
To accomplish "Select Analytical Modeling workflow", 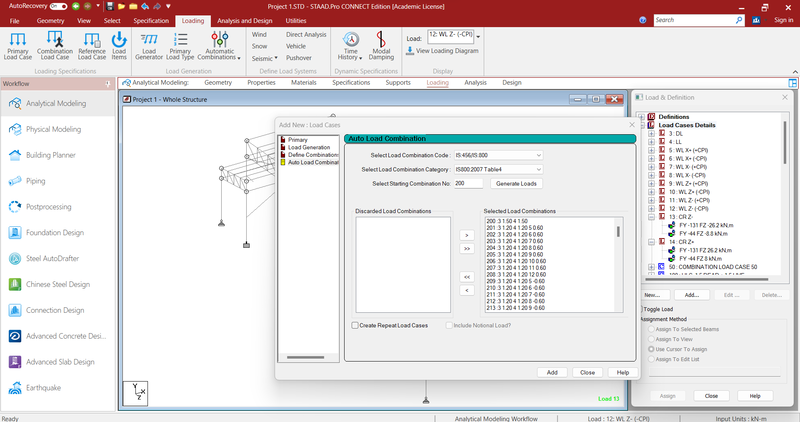I will pos(56,104).
